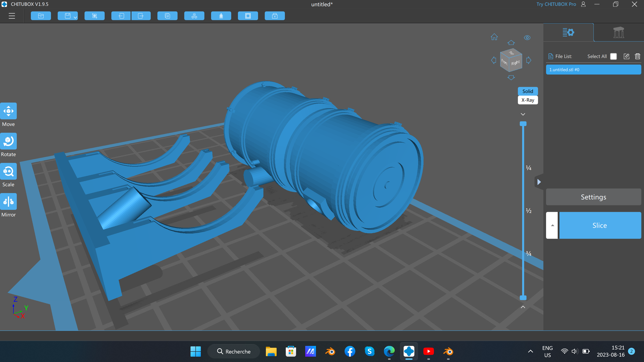Open the Settings button
644x362 pixels.
tap(593, 197)
